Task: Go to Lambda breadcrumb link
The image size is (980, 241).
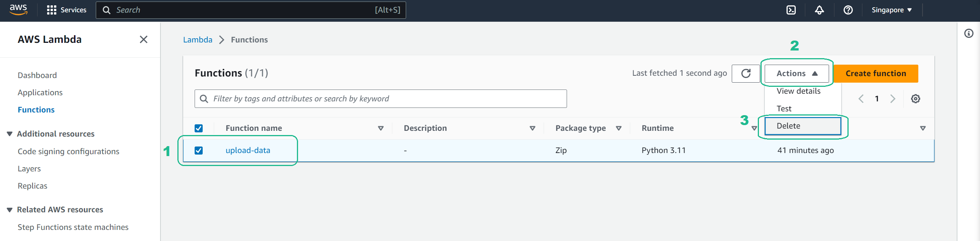Action: tap(198, 40)
